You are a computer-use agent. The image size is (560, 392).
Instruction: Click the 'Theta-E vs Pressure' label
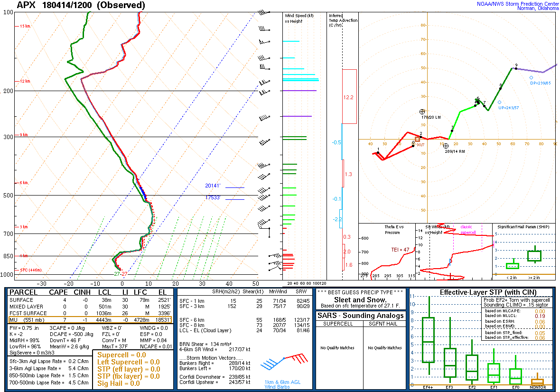click(393, 230)
